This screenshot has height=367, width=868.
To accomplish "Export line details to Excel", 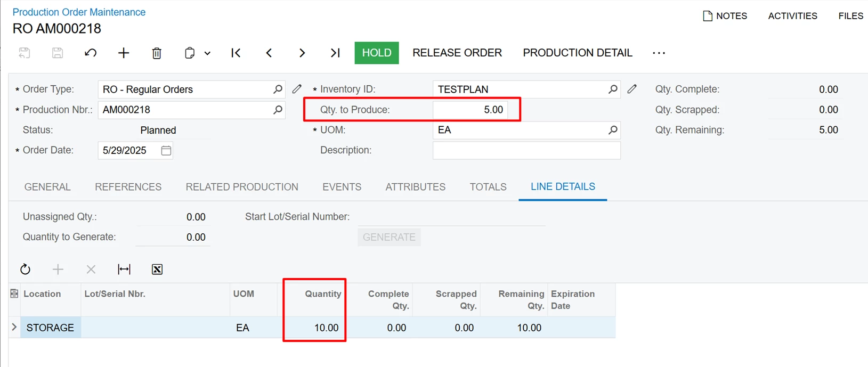I will tap(157, 270).
